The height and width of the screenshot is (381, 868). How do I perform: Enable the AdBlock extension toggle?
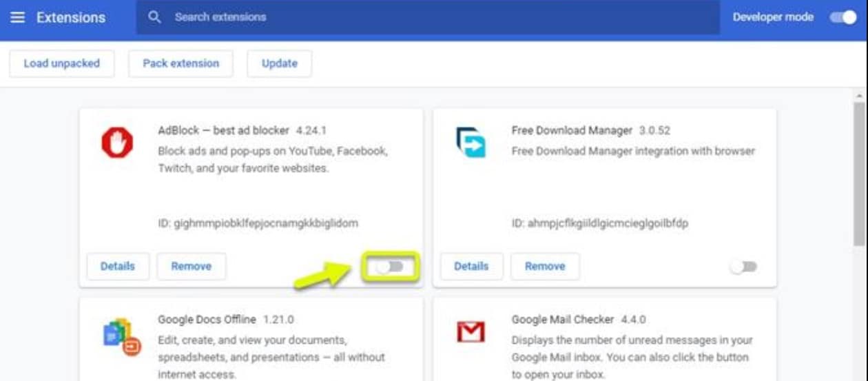click(x=390, y=267)
